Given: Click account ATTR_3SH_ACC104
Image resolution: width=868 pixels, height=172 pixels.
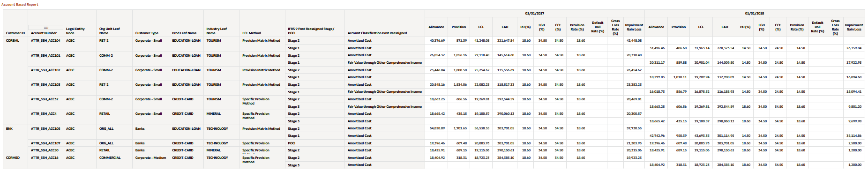Looking at the screenshot, I should pos(45,41).
